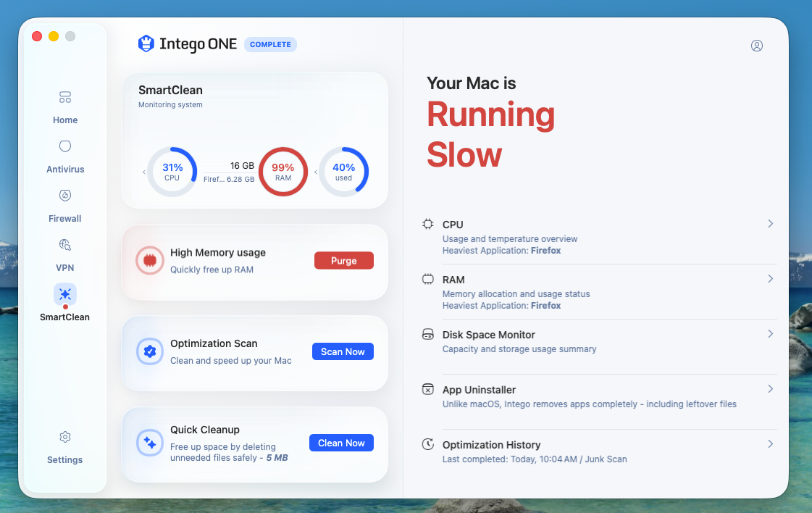Click Heaviest Application Firefox under CPU
Image resolution: width=812 pixels, height=513 pixels.
(501, 250)
